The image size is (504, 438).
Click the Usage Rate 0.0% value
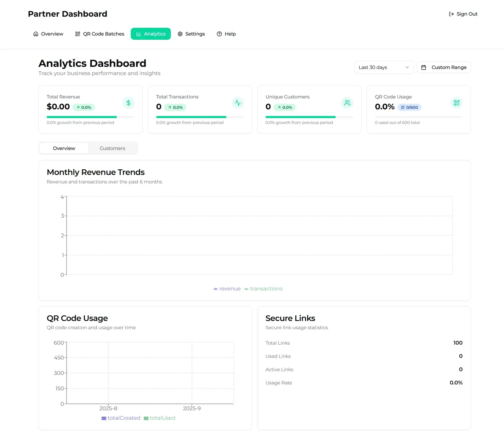(456, 383)
